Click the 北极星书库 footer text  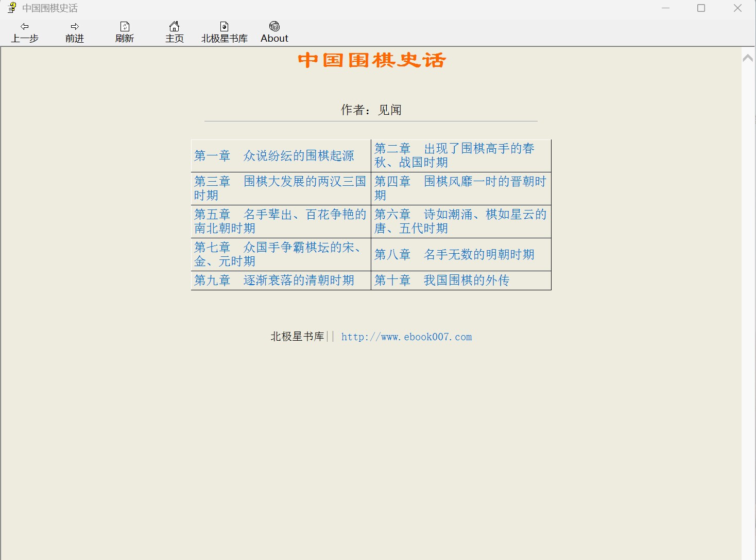[x=297, y=337]
